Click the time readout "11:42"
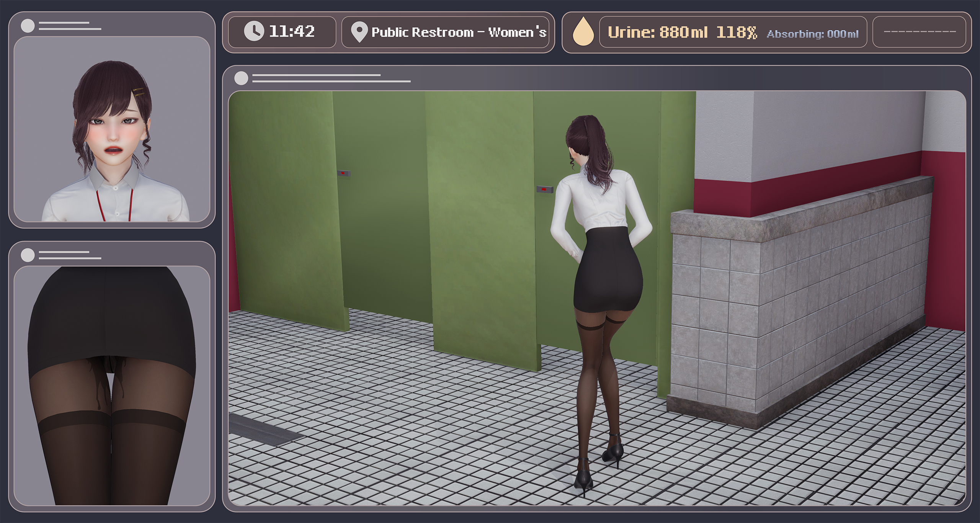 [292, 31]
